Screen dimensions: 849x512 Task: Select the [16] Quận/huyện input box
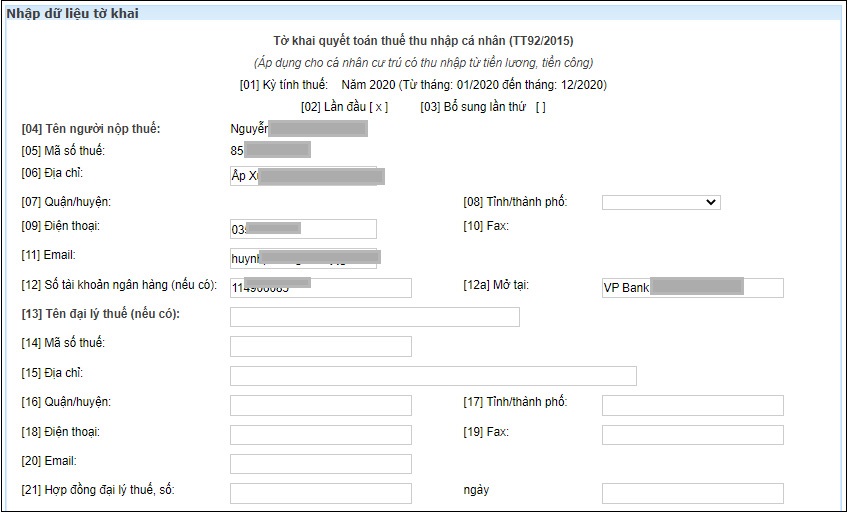[320, 405]
